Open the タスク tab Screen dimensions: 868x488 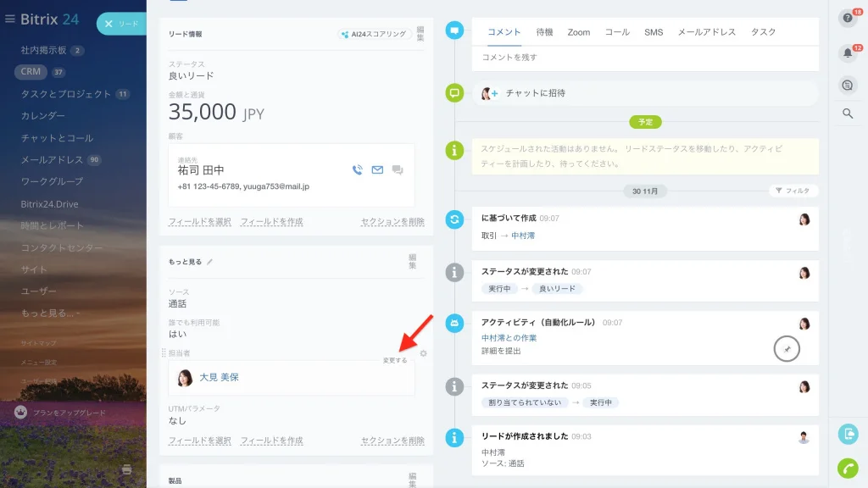point(763,32)
